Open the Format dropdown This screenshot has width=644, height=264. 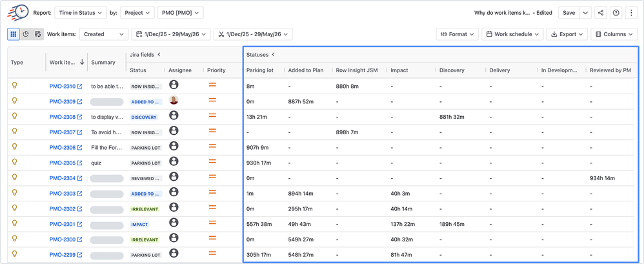click(457, 34)
